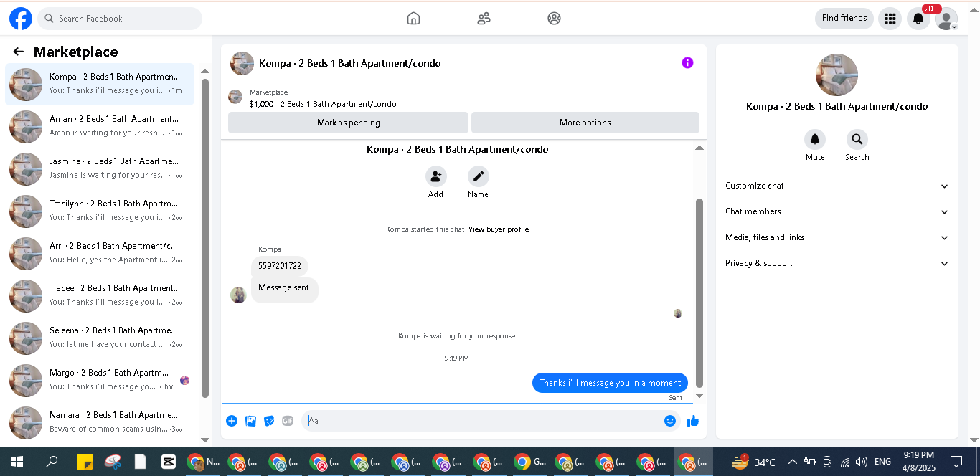The height and width of the screenshot is (476, 980).
Task: Open Tracilynn conversation in the list
Action: coord(100,211)
